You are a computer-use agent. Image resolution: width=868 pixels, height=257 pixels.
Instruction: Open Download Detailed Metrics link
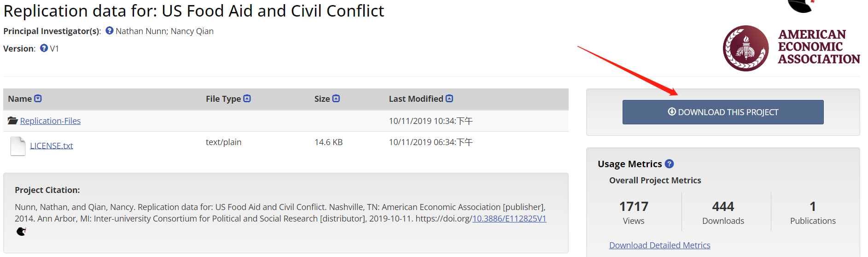point(659,245)
